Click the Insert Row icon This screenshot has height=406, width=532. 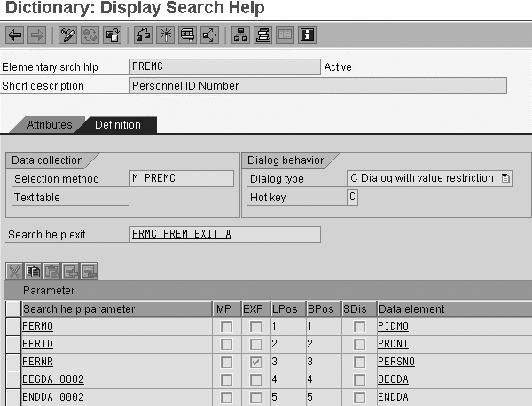tap(71, 271)
